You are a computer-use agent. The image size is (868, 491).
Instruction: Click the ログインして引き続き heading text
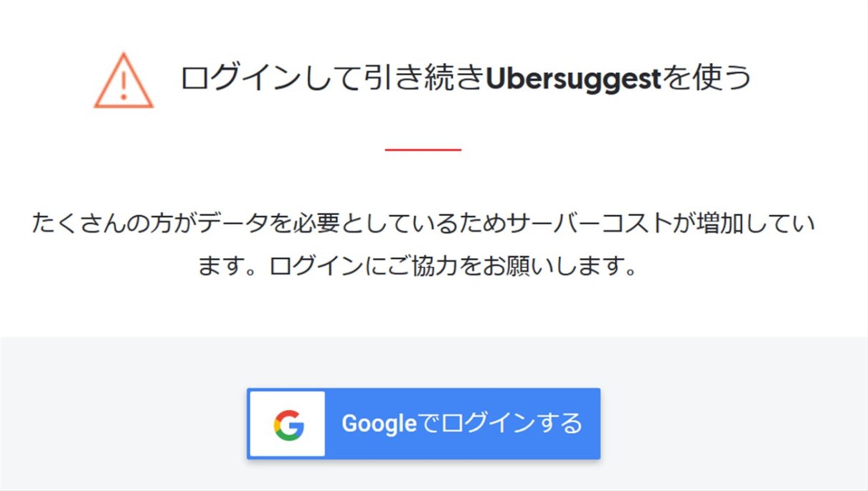pos(332,78)
